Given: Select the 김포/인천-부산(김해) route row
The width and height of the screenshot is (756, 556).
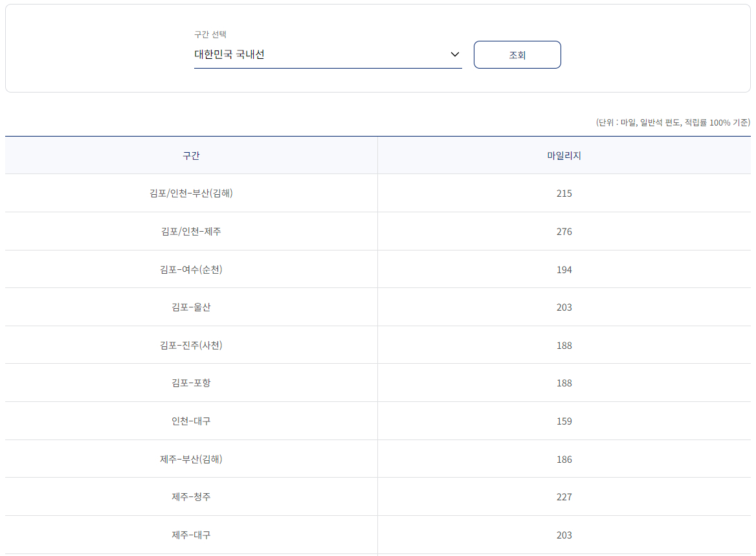Looking at the screenshot, I should [x=191, y=193].
